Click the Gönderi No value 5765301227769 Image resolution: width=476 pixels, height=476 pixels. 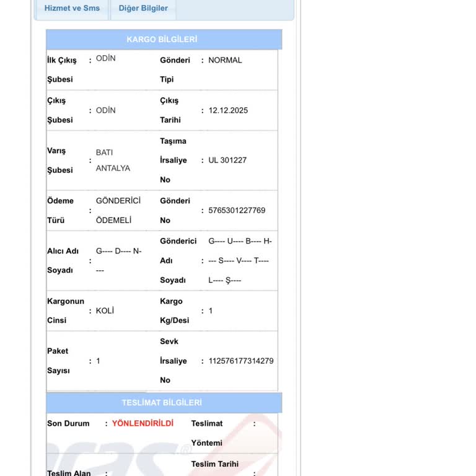tap(237, 210)
